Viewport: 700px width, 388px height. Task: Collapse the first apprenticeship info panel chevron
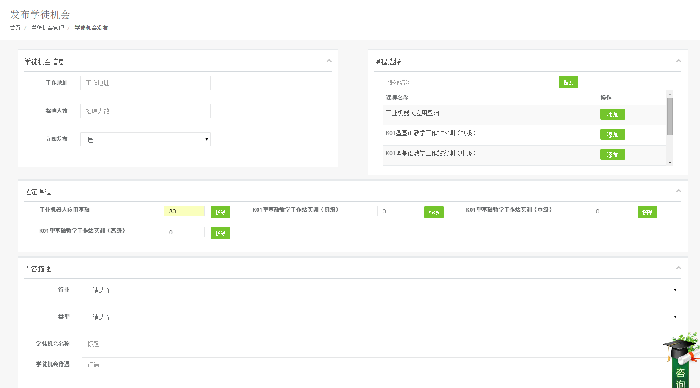(x=329, y=61)
